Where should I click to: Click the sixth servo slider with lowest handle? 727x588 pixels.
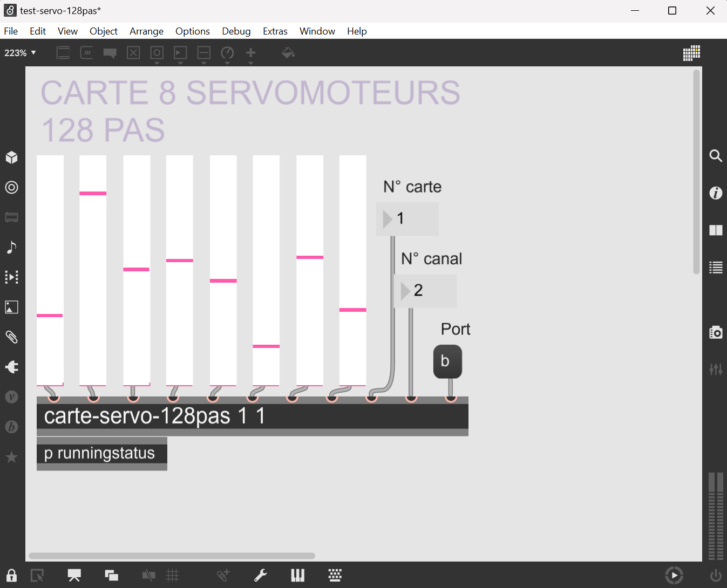(266, 271)
